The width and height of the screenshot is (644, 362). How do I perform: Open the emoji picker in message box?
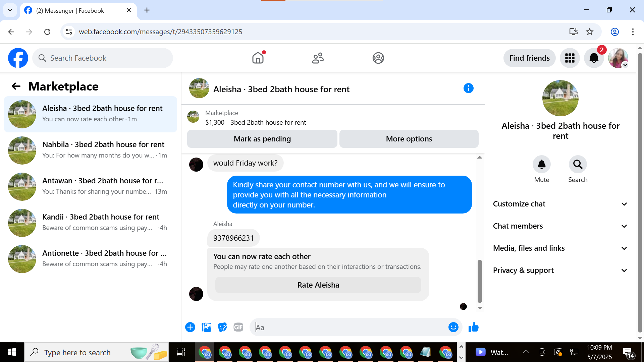pos(453,327)
